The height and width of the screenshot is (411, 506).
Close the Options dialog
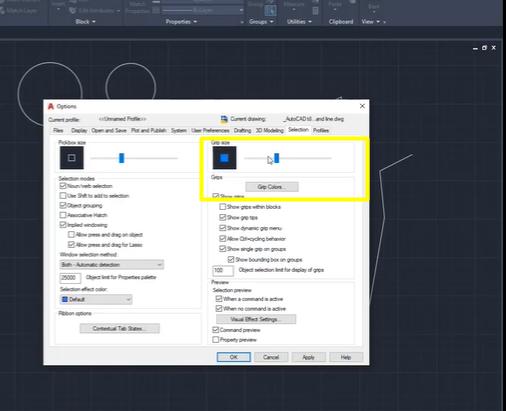[362, 106]
